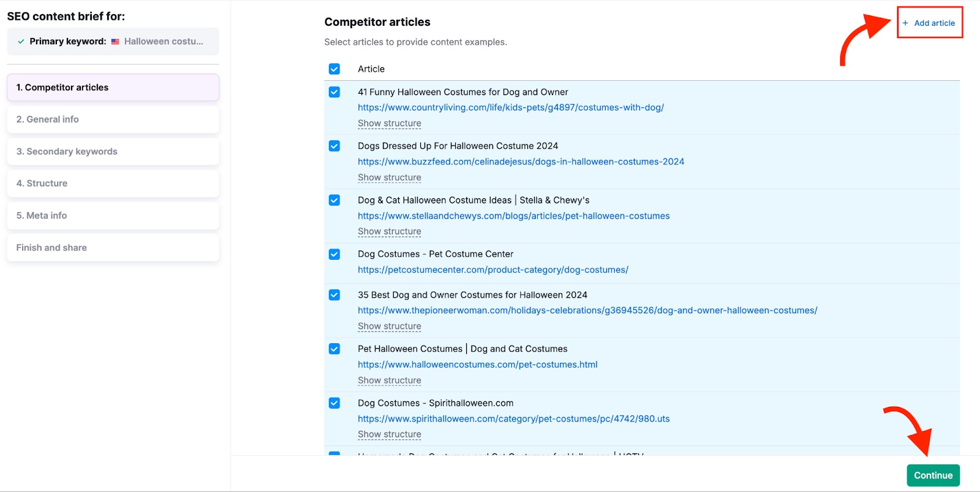Click the plus icon beside Add article
This screenshot has height=492, width=980.
[905, 23]
